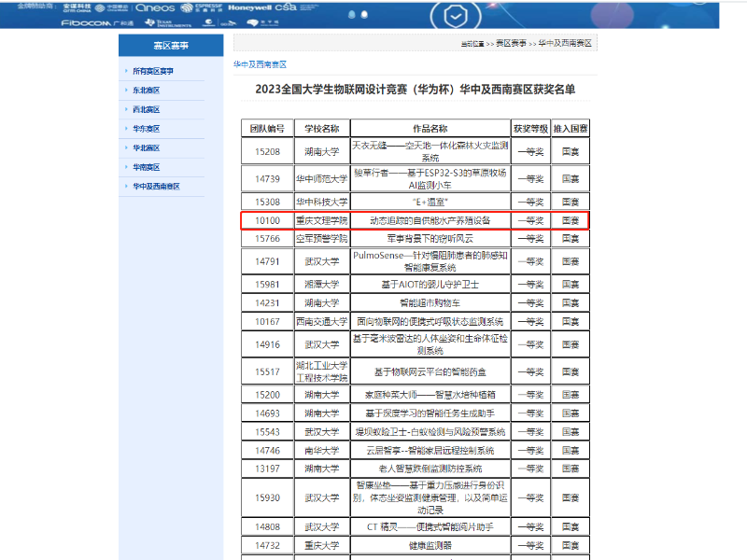The image size is (747, 560).
Task: Click the blue 华中及西南赛区 heading link
Action: coord(260,64)
